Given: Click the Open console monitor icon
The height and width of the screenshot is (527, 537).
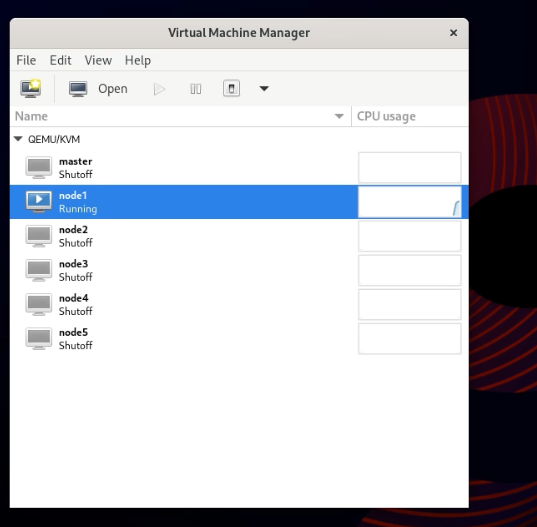Looking at the screenshot, I should [78, 89].
